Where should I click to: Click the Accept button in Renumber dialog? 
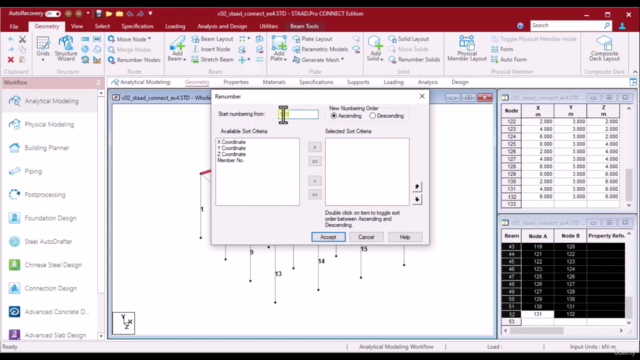pyautogui.click(x=328, y=237)
